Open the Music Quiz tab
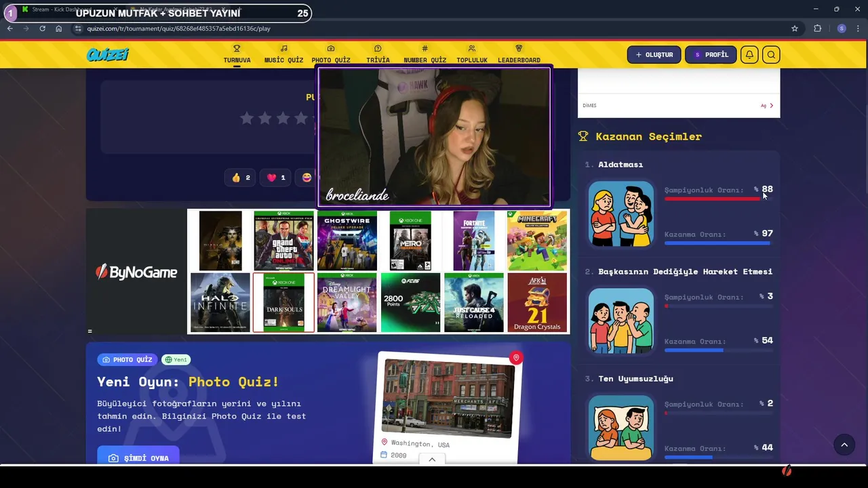 [283, 54]
